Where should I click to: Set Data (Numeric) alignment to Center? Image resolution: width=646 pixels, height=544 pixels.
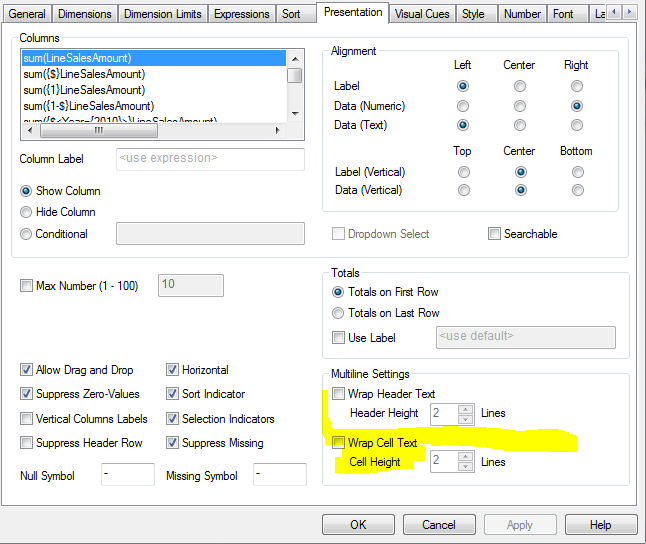coord(520,106)
